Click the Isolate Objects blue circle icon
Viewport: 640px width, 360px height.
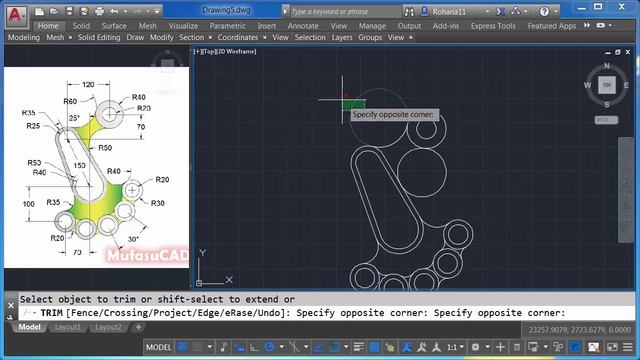pos(575,347)
